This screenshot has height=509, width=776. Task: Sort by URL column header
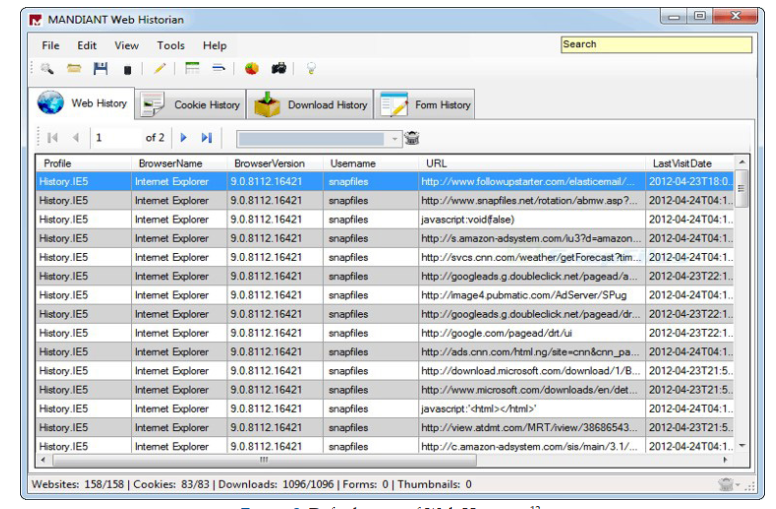click(532, 163)
